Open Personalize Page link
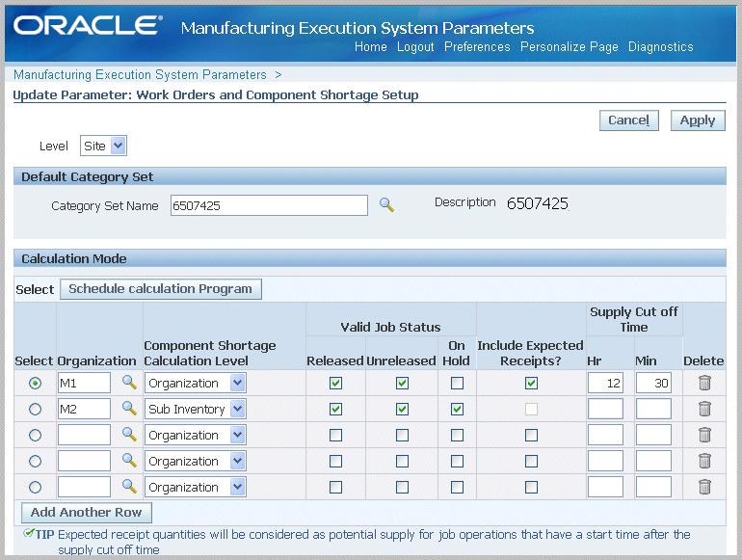 pyautogui.click(x=570, y=47)
